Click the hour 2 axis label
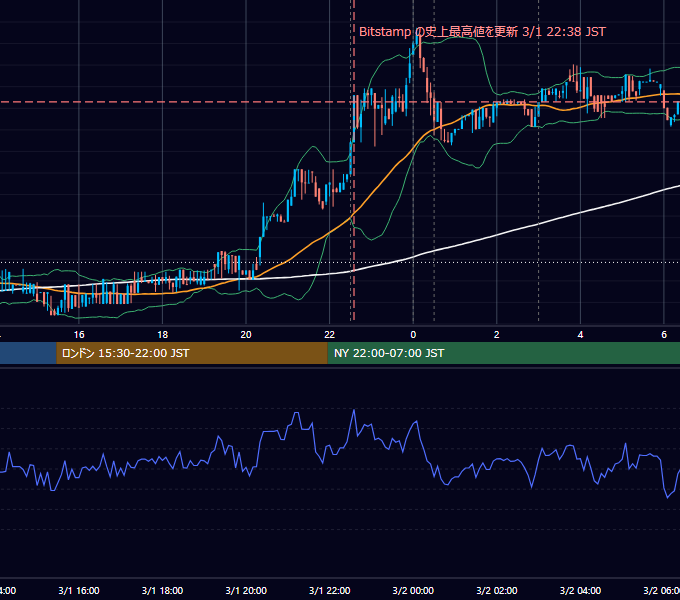This screenshot has height=600, width=680. (497, 335)
